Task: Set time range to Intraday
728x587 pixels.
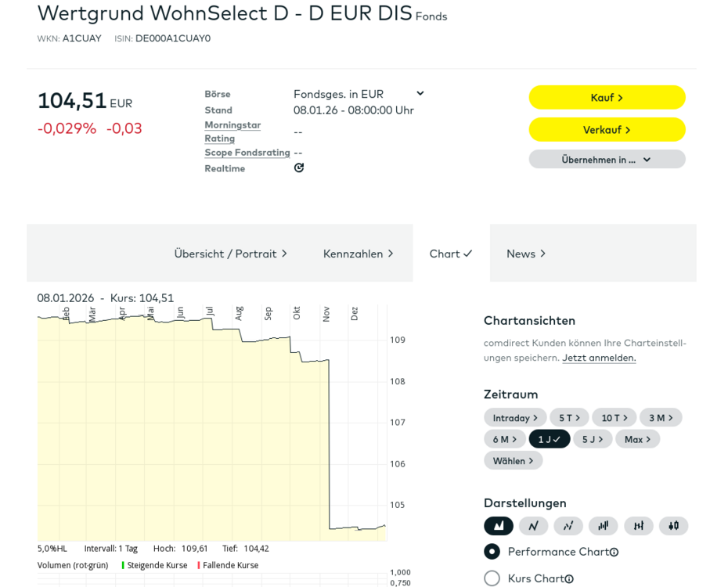Action: 515,418
